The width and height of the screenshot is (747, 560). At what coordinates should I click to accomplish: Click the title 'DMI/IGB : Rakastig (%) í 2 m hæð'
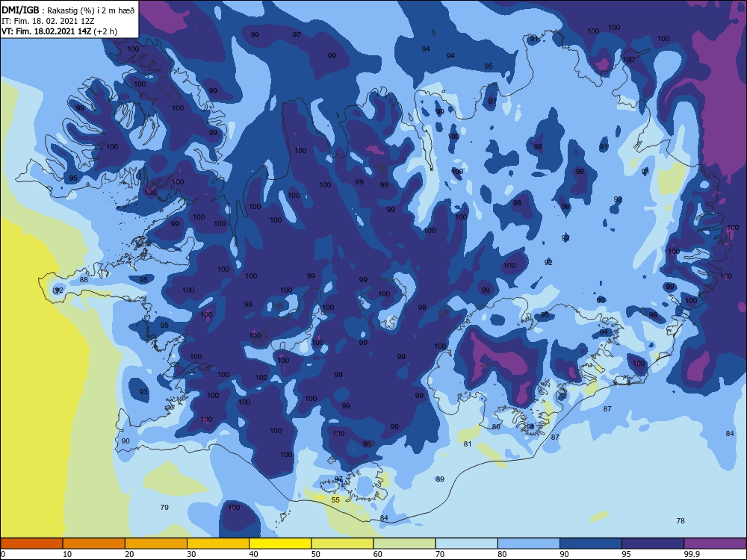coord(69,10)
